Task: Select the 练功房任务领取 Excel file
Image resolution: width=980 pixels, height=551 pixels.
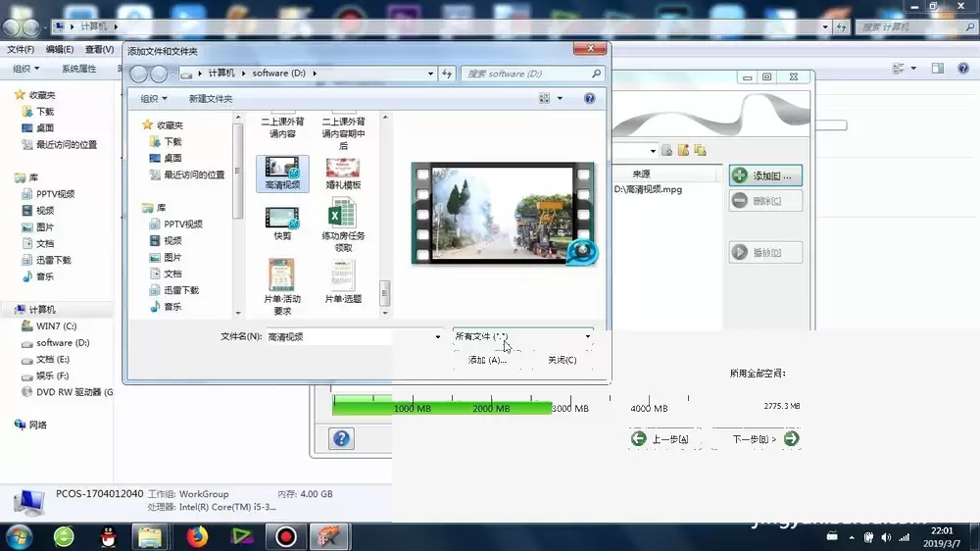Action: coord(343,225)
